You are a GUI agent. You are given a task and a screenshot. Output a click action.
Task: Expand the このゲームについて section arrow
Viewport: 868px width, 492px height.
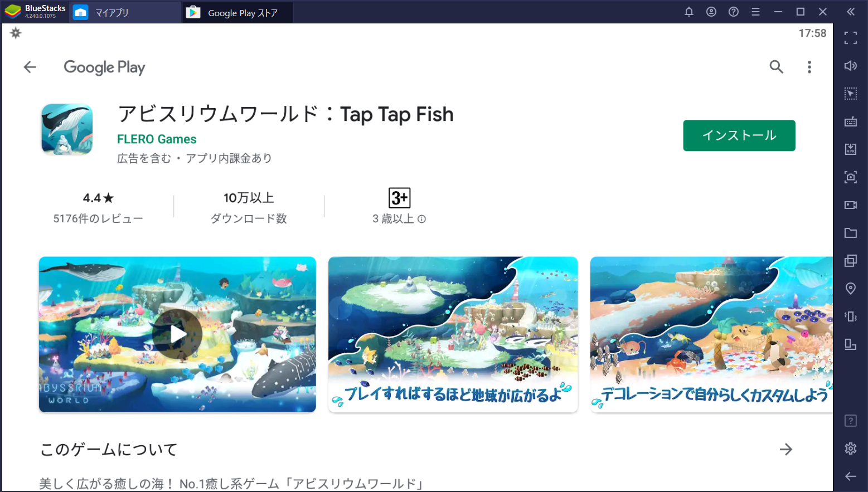tap(785, 449)
